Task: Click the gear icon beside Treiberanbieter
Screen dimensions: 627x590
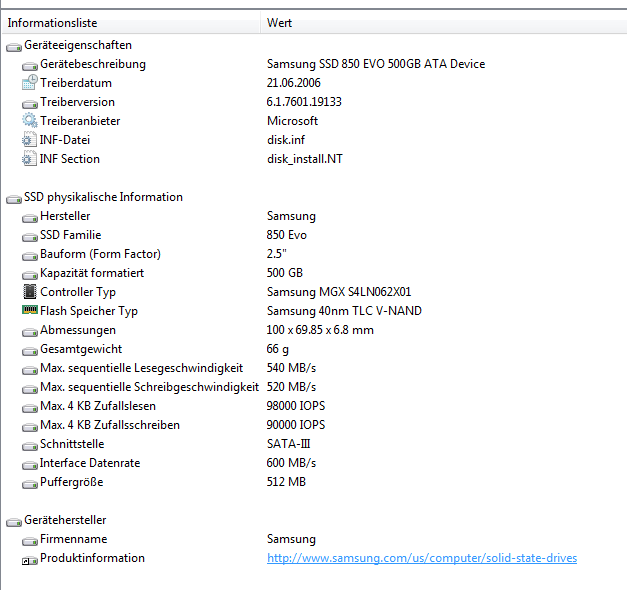Action: (x=30, y=120)
